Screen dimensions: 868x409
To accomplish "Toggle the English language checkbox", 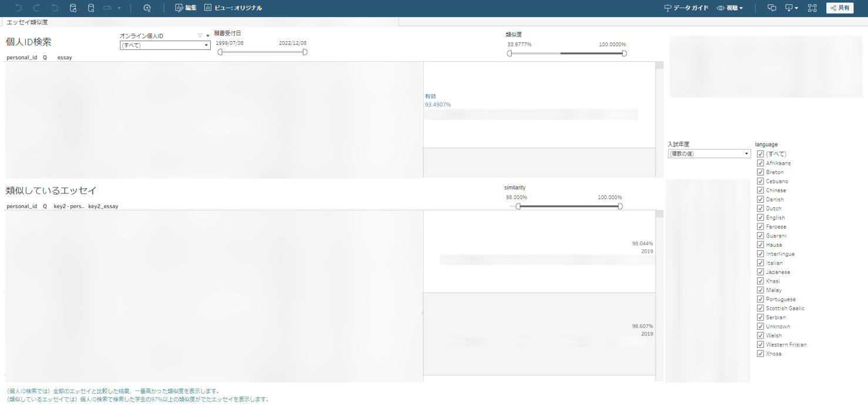I will coord(761,217).
